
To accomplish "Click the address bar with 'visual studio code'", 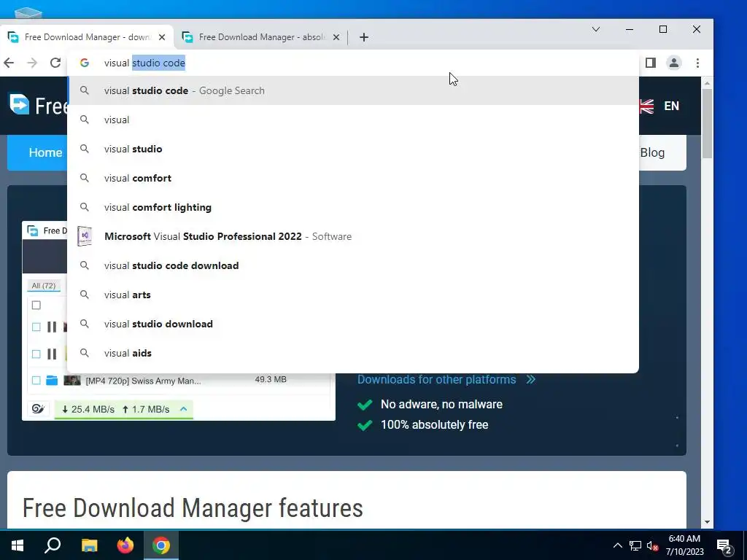I will [x=352, y=63].
